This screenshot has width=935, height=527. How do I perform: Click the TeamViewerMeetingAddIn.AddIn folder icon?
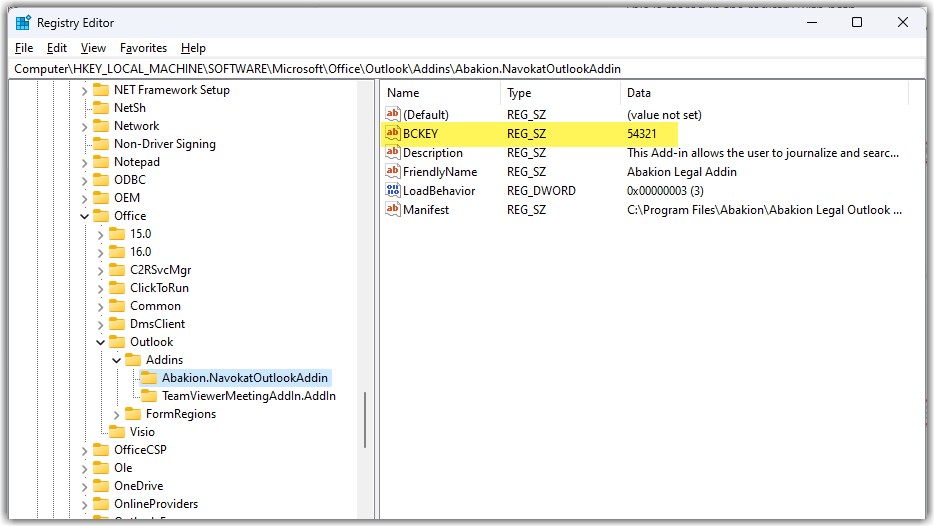(149, 396)
